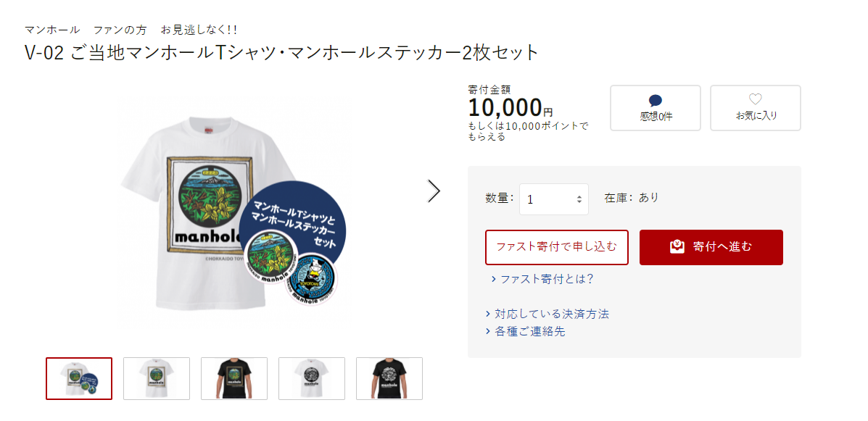Select third thumbnail of black color T-shirt
Viewport: 868px width, 421px height.
234,378
